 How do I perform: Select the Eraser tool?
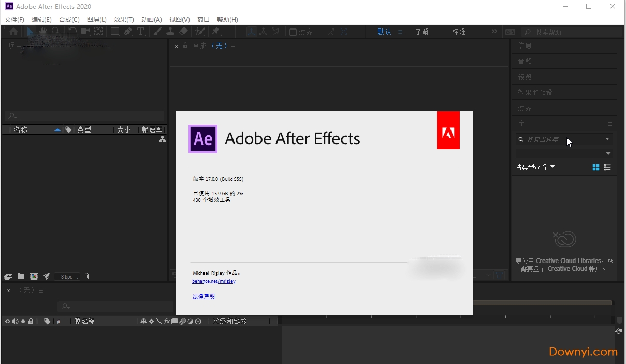pyautogui.click(x=184, y=31)
